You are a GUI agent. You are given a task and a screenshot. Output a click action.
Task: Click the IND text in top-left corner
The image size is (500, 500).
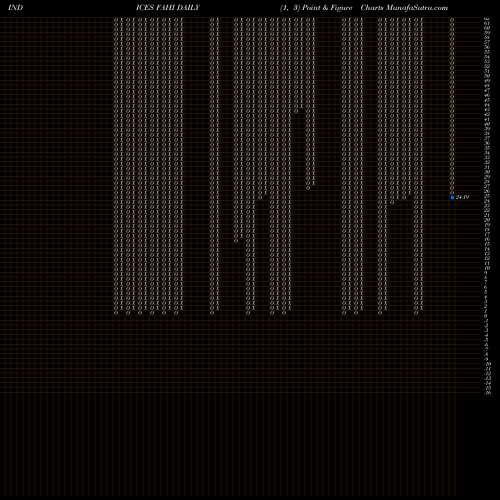(x=15, y=8)
